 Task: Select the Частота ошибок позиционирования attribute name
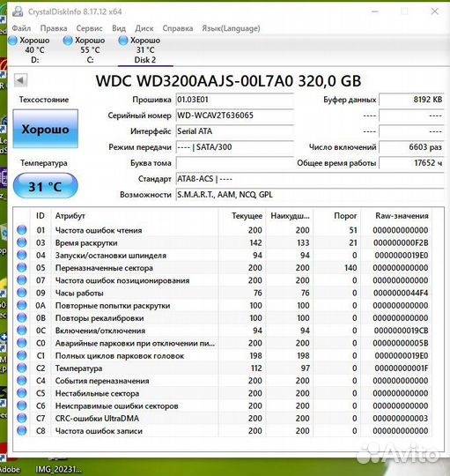(122, 281)
